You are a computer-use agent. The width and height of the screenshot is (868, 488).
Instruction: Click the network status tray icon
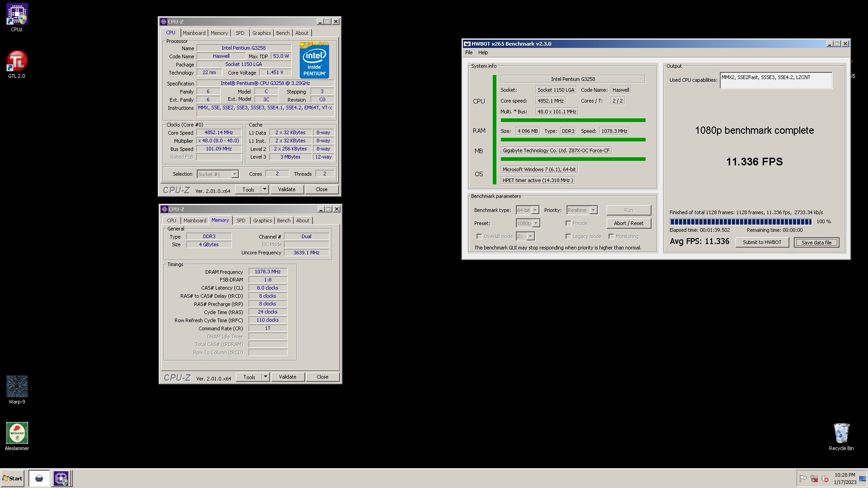814,479
